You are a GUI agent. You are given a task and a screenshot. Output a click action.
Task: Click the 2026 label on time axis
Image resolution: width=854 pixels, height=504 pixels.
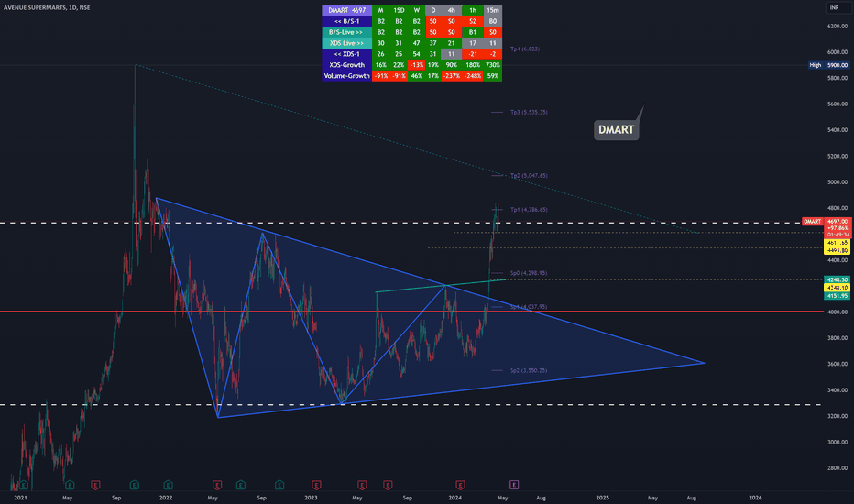[755, 498]
